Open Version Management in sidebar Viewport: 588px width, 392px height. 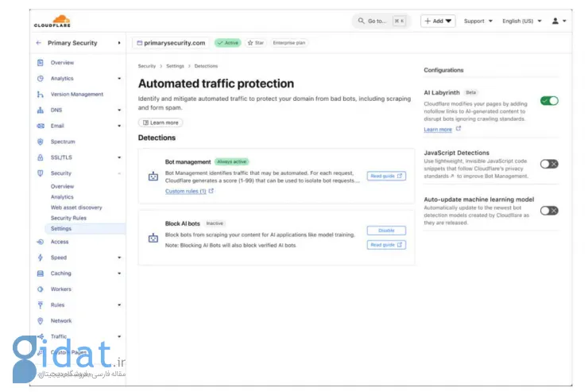77,94
